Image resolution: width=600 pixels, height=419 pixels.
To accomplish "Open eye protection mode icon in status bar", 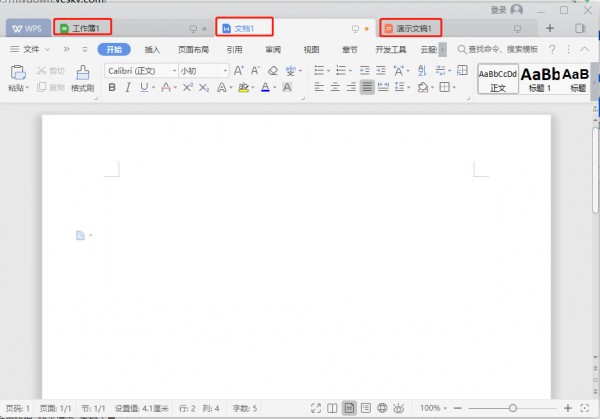I will (x=399, y=408).
